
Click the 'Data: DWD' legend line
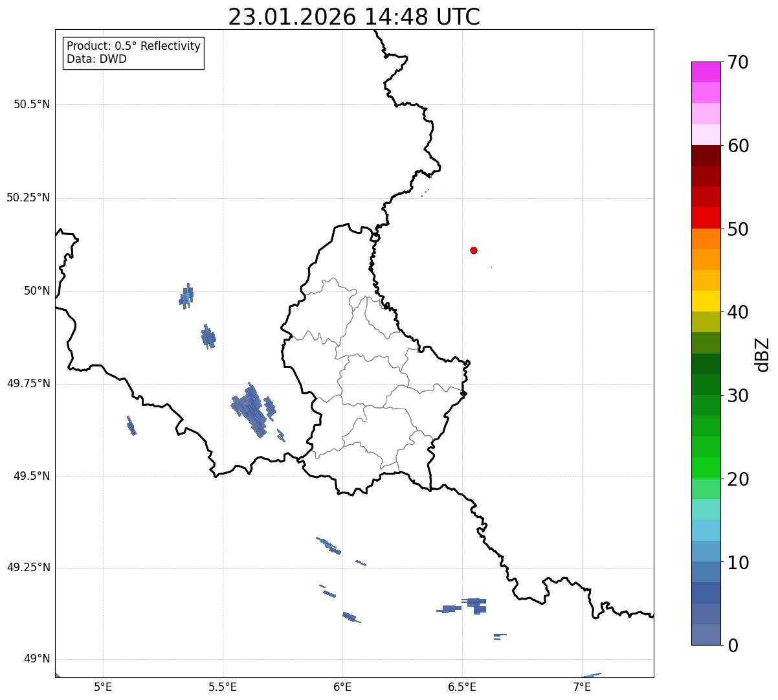coord(96,59)
